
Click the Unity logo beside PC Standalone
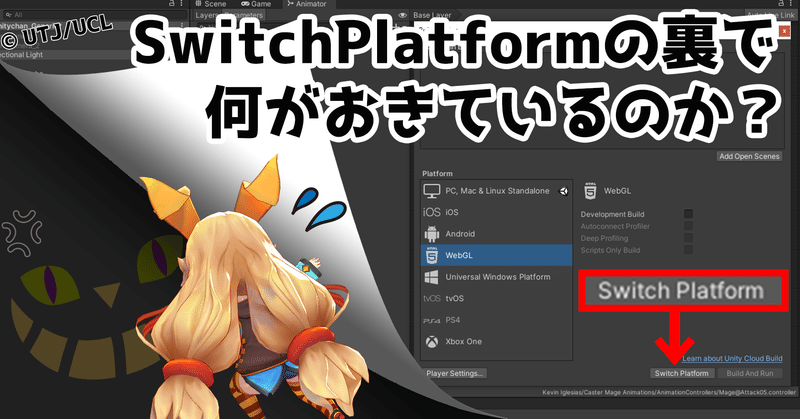pyautogui.click(x=564, y=191)
